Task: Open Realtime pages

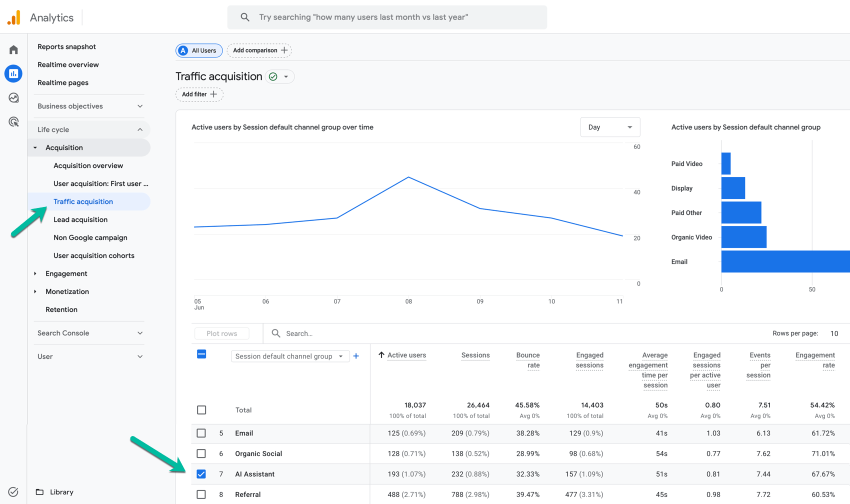Action: tap(63, 82)
